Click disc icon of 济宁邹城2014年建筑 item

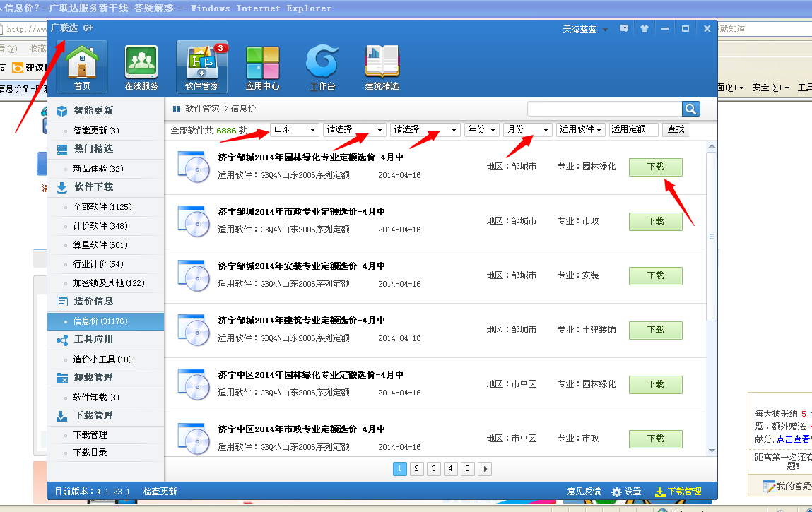coord(194,330)
